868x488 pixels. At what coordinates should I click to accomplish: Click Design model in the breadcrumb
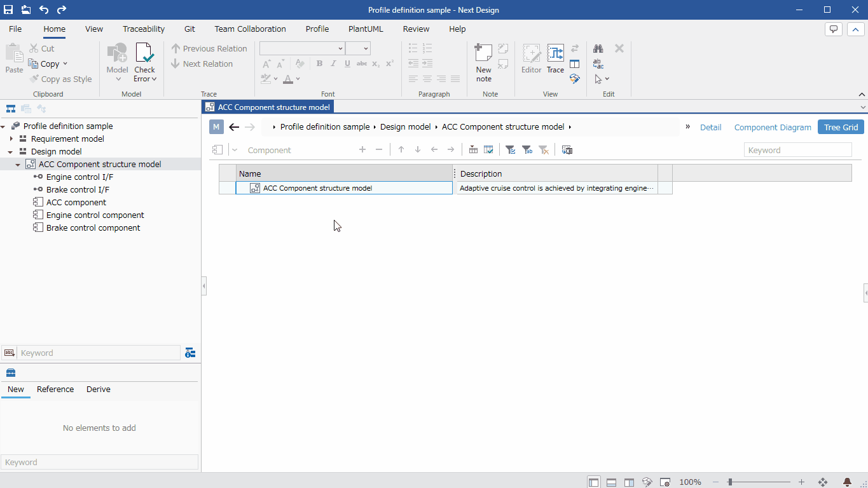point(406,127)
